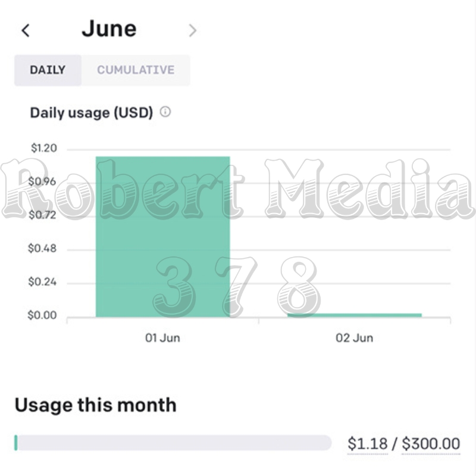
Task: Click the monthly usage progress bar
Action: [x=173, y=443]
